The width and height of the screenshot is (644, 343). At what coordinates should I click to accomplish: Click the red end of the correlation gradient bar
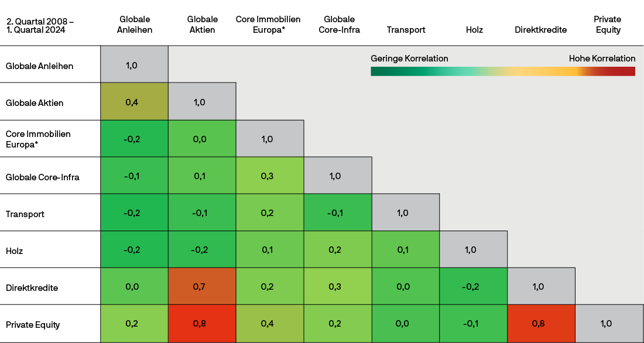(x=626, y=71)
